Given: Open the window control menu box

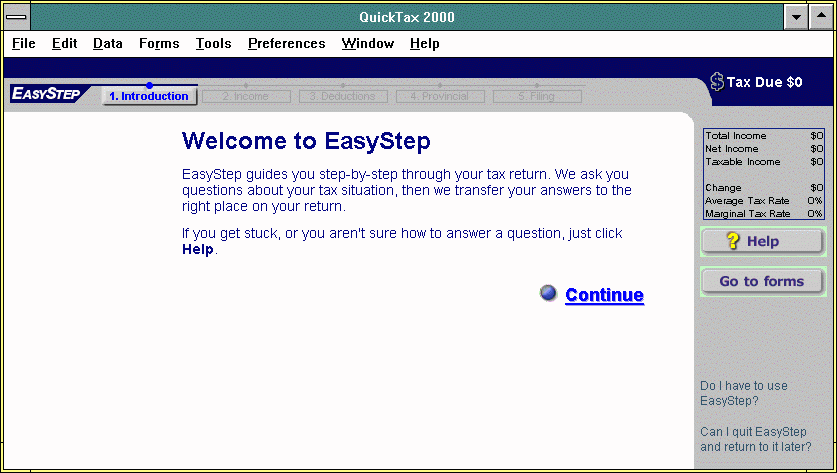Looking at the screenshot, I should (17, 17).
